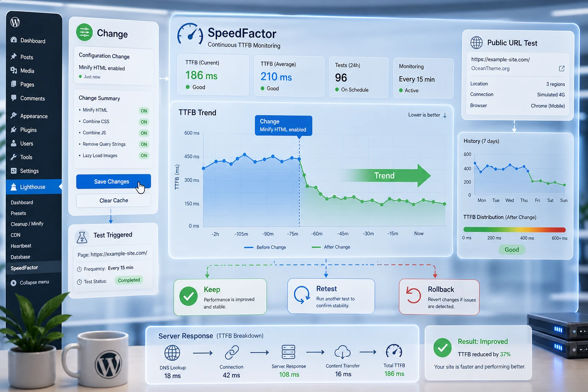Click the Clear Cache button
This screenshot has width=588, height=392.
(x=113, y=200)
